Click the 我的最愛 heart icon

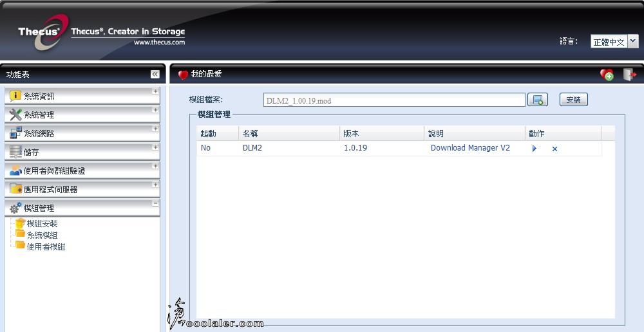(183, 75)
